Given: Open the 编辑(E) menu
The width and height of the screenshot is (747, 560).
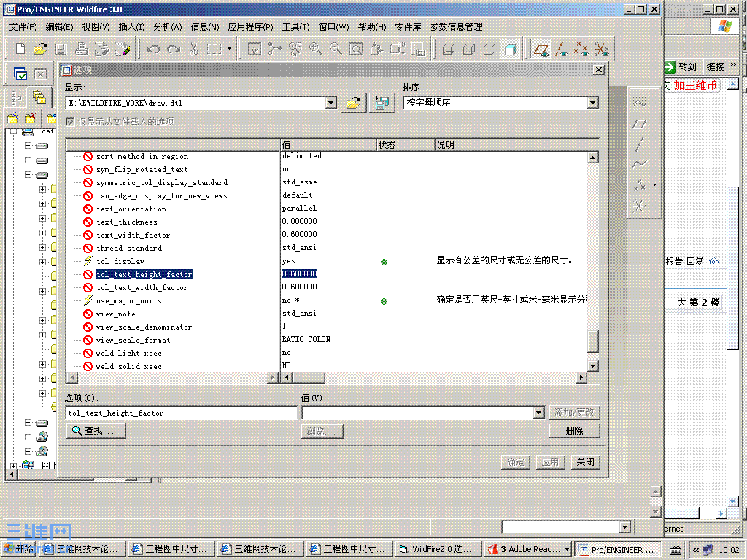Looking at the screenshot, I should point(59,27).
